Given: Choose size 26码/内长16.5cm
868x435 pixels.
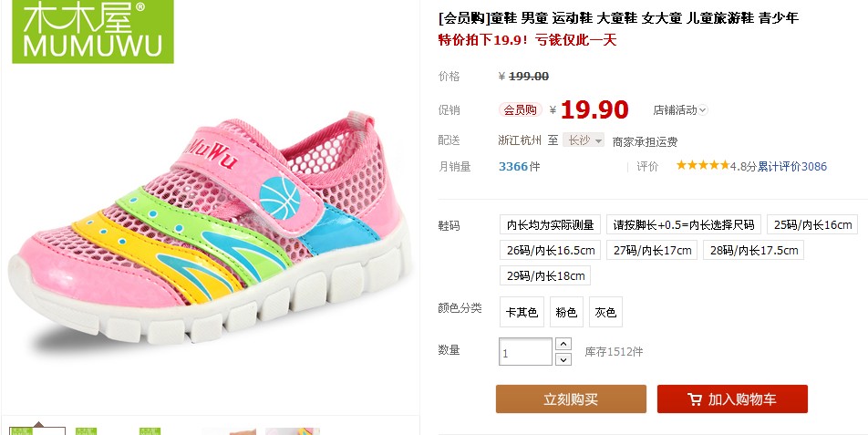Looking at the screenshot, I should (551, 250).
